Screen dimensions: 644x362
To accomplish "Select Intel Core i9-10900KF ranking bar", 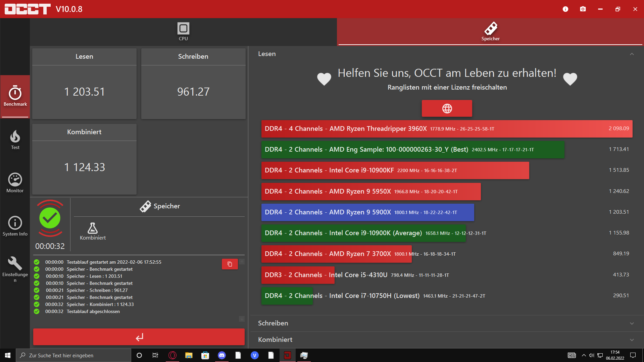I will click(x=395, y=170).
